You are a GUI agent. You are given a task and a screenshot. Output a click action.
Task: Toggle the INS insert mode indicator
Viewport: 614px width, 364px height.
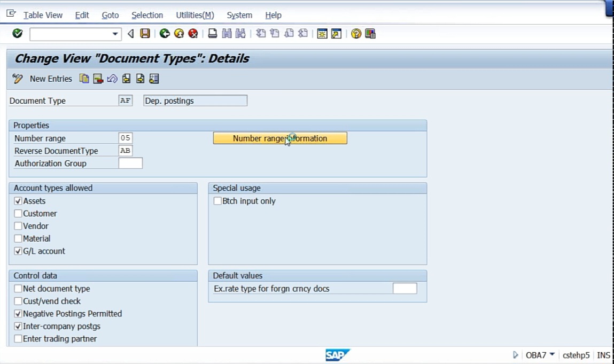click(603, 355)
